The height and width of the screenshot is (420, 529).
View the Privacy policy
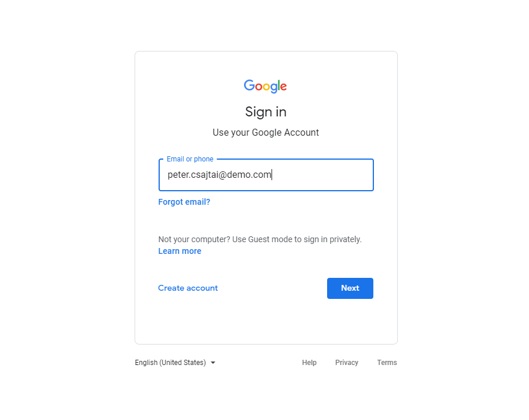(346, 363)
